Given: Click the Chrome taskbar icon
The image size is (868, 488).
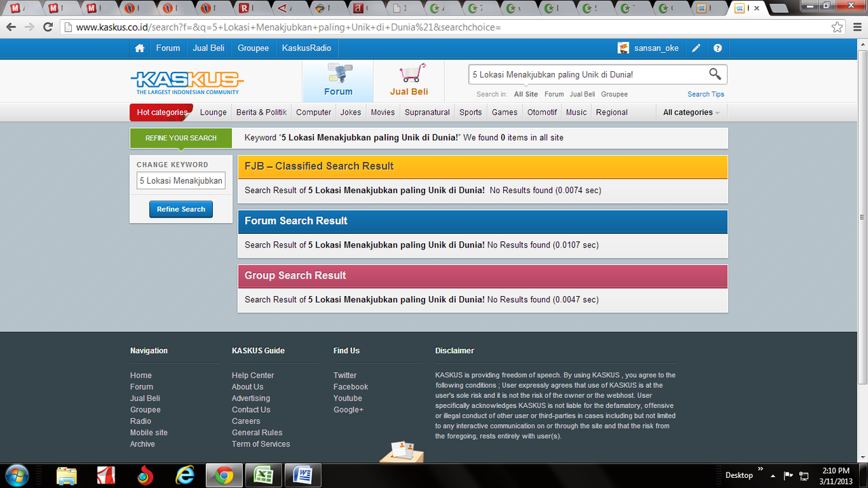Looking at the screenshot, I should click(224, 476).
